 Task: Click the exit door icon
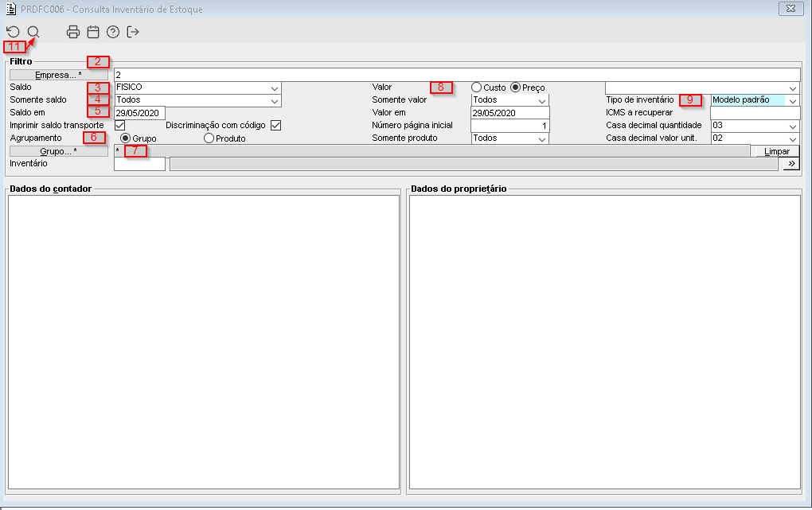133,32
